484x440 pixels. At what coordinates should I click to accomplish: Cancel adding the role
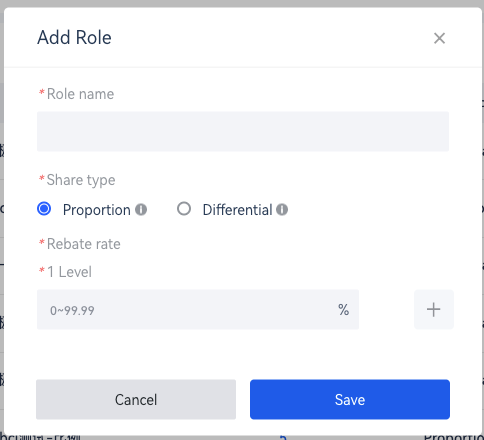[x=136, y=399]
